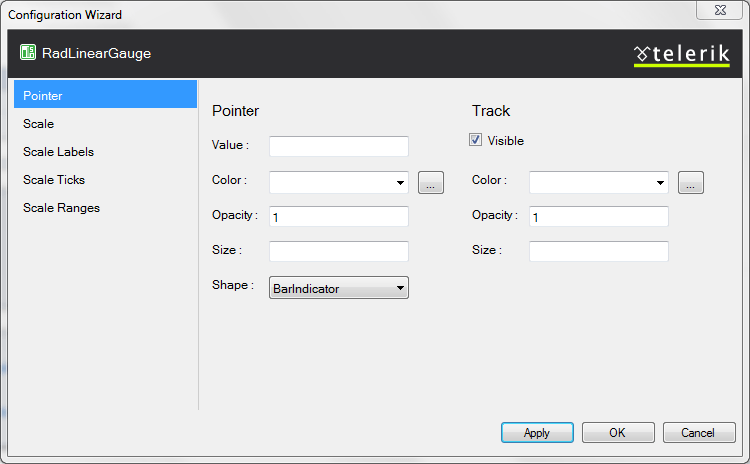
Task: Open the Shape BarIndicator dropdown
Action: click(x=339, y=287)
